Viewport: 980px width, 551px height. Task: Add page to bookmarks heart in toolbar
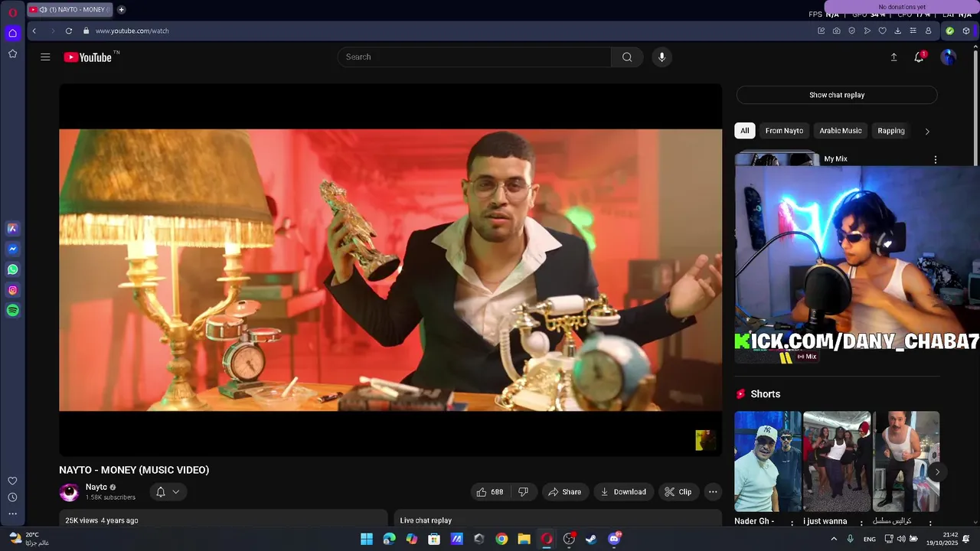pos(882,31)
